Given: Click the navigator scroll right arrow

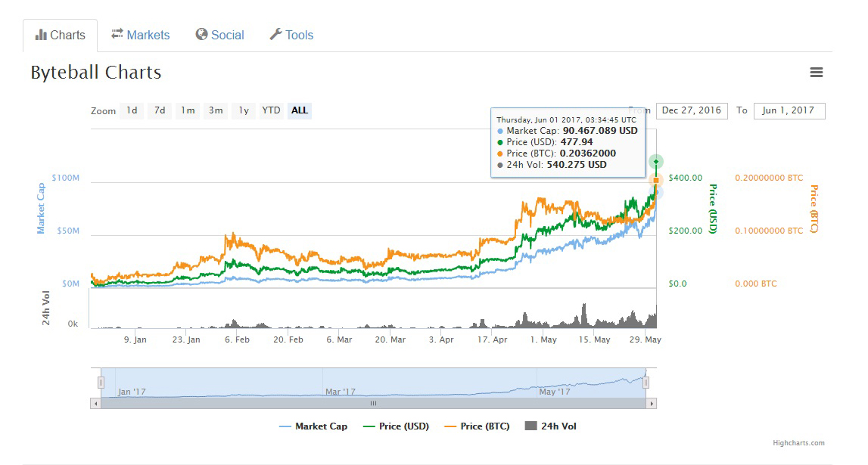Looking at the screenshot, I should click(652, 404).
